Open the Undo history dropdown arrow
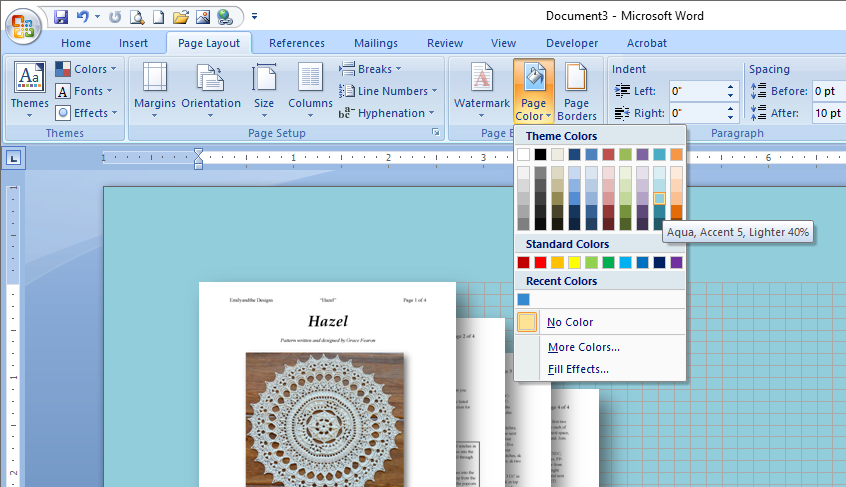 [97, 17]
